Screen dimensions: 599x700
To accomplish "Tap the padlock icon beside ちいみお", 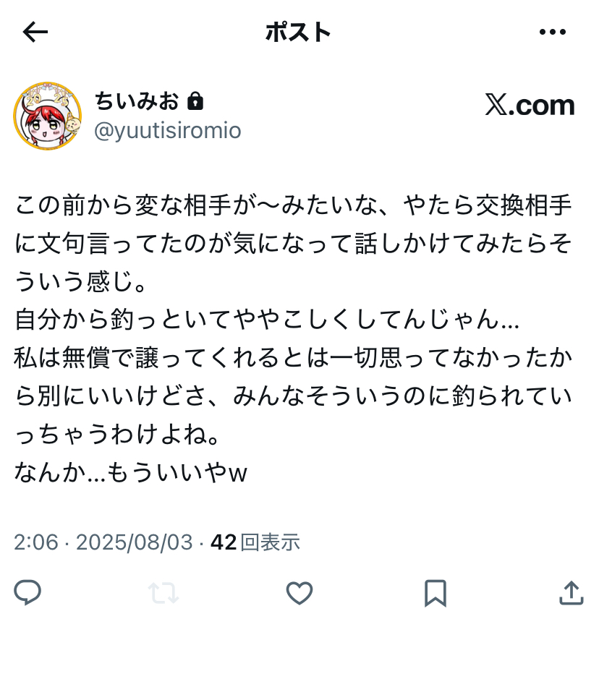I will point(195,101).
